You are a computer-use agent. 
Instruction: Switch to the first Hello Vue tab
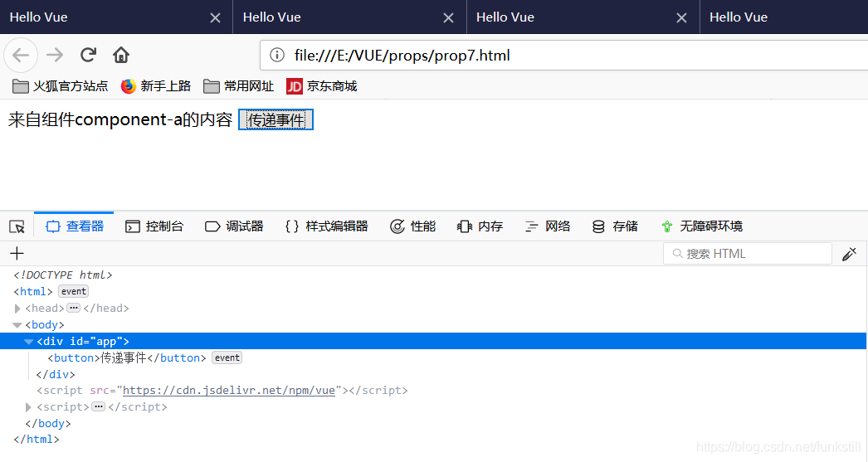116,17
